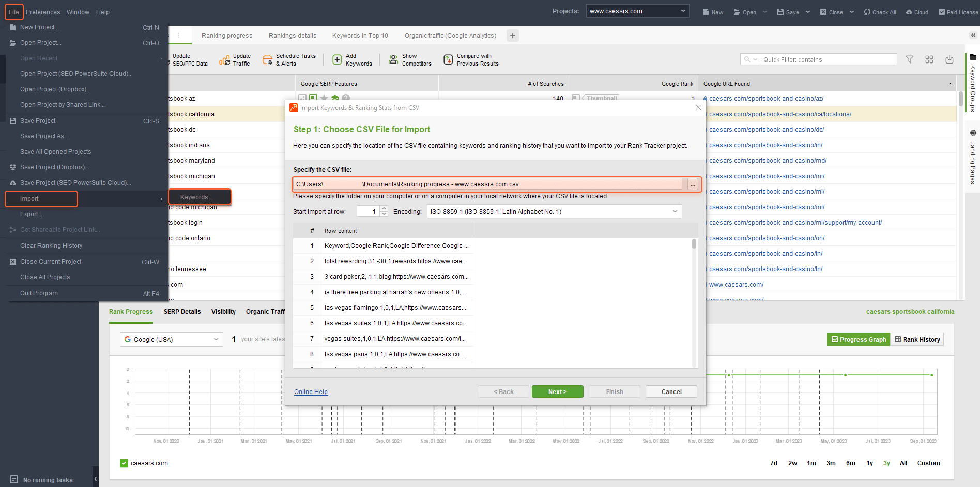980x487 pixels.
Task: Select 6m time range
Action: (851, 463)
